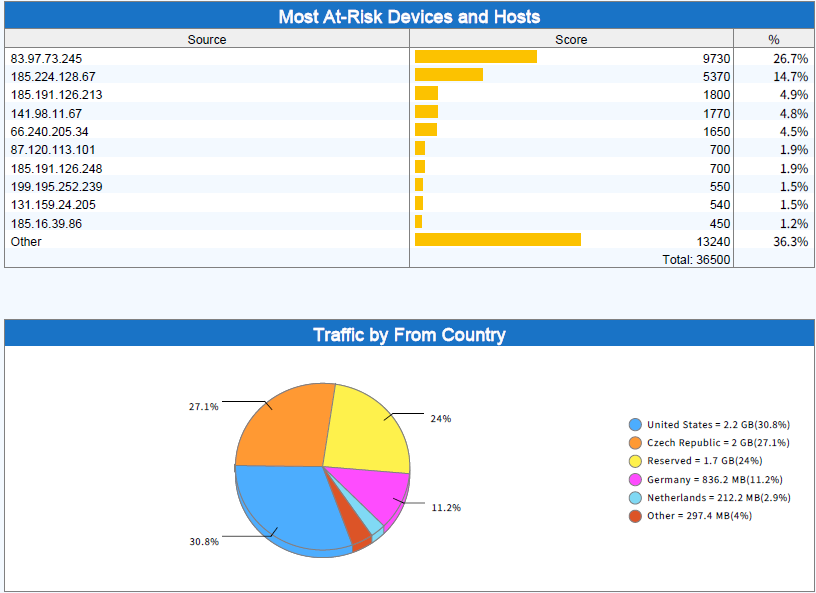Click the 26.7% percentage cell
Image resolution: width=816 pixels, height=593 pixels.
point(790,58)
